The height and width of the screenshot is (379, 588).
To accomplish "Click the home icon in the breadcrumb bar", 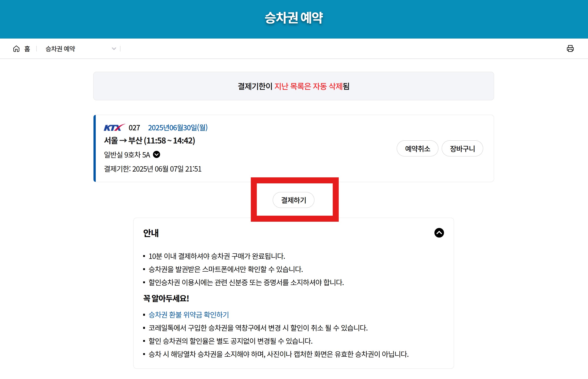I will point(16,49).
